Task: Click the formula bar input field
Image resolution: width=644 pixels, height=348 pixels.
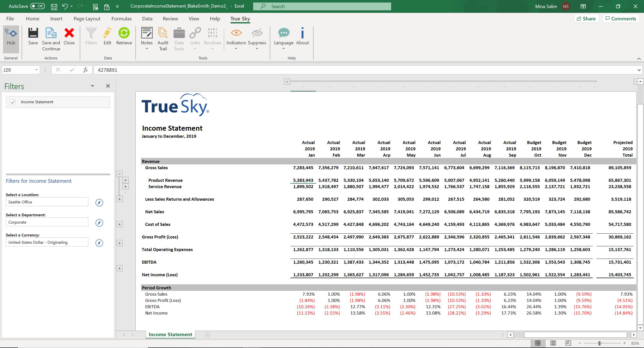Action: 226,70
